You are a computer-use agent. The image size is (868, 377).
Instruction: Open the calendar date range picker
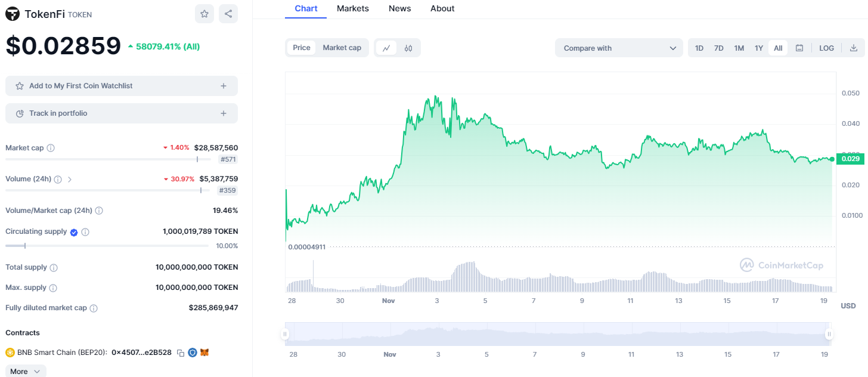(x=799, y=48)
